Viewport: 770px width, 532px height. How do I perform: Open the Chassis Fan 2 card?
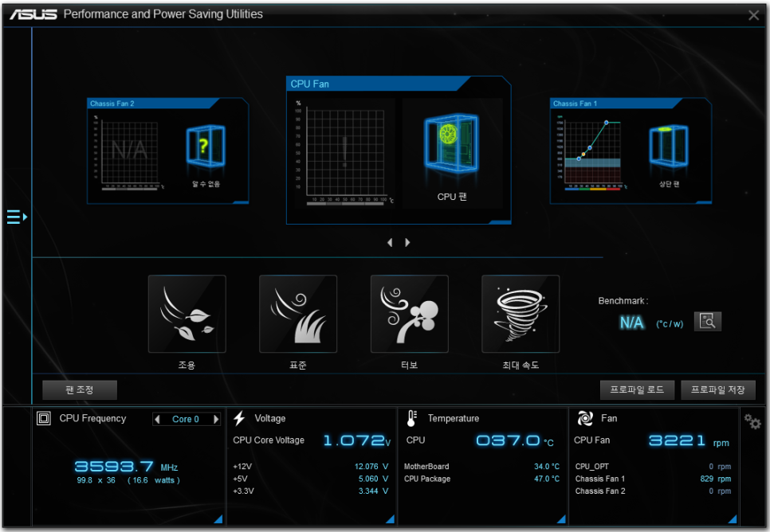tap(168, 151)
